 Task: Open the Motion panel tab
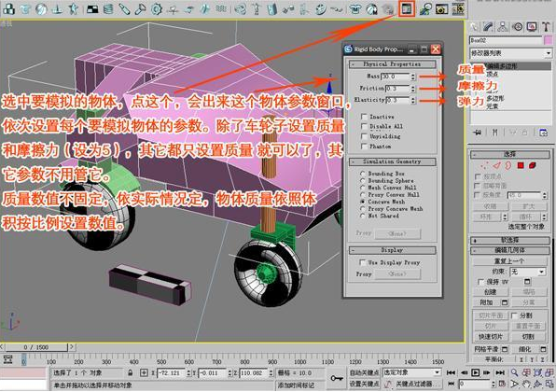coord(517,27)
